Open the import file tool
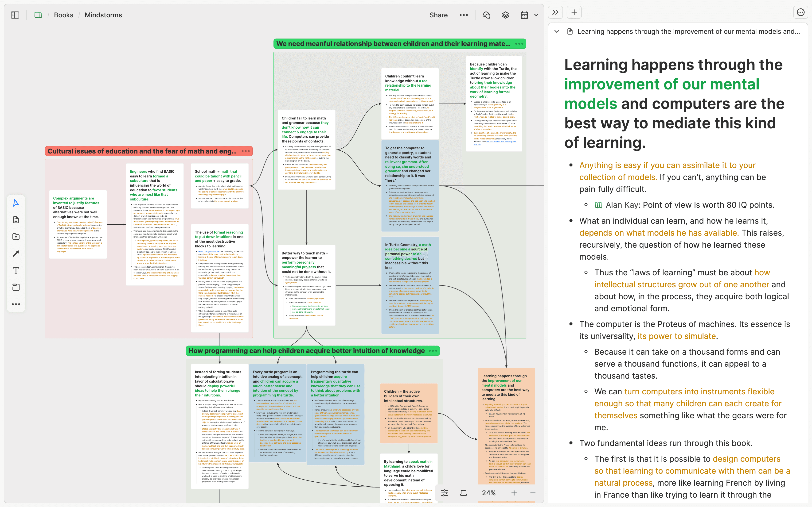 (x=16, y=236)
